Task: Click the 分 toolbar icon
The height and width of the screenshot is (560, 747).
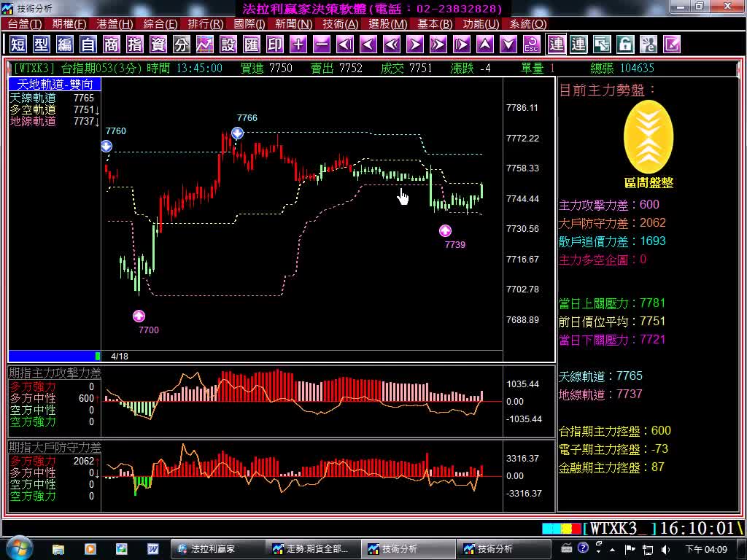Action: [x=182, y=44]
